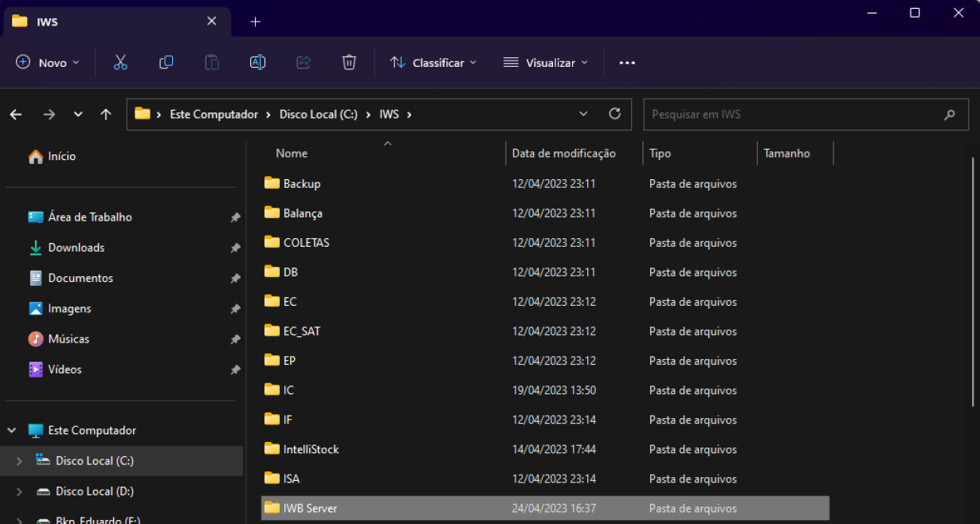Viewport: 980px width, 524px height.
Task: Open the Classificar sort menu
Action: pos(433,62)
